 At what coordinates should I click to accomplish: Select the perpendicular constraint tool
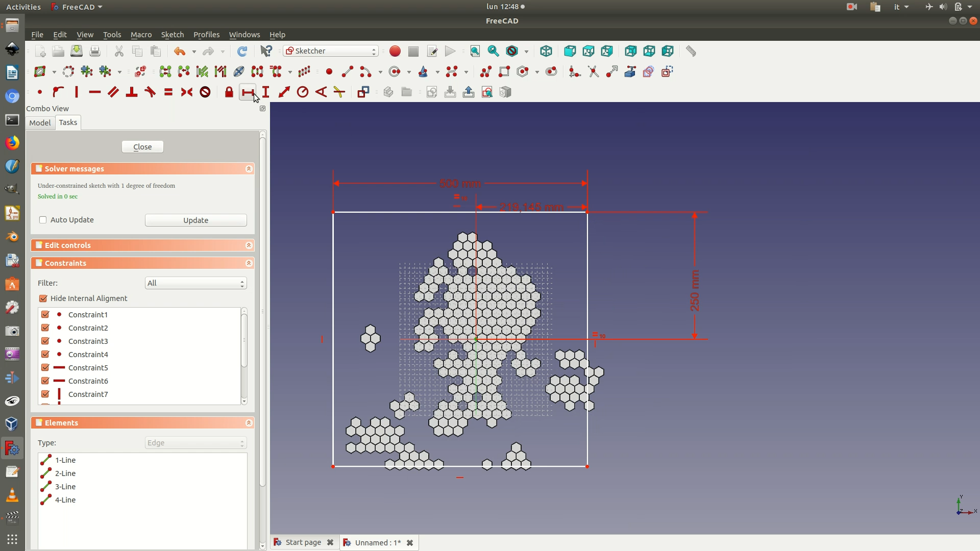[132, 92]
